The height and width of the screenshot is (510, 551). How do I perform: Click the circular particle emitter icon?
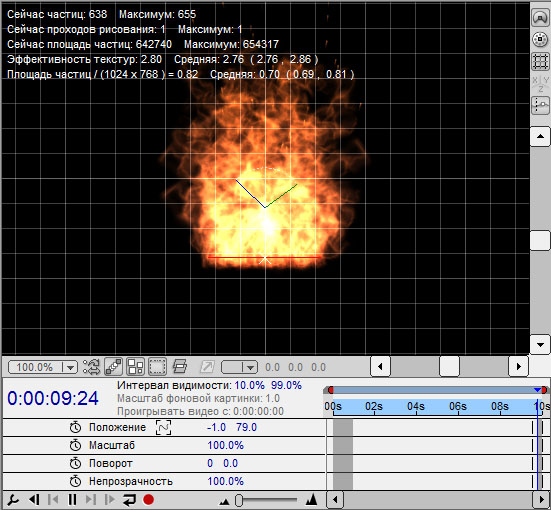coord(540,39)
